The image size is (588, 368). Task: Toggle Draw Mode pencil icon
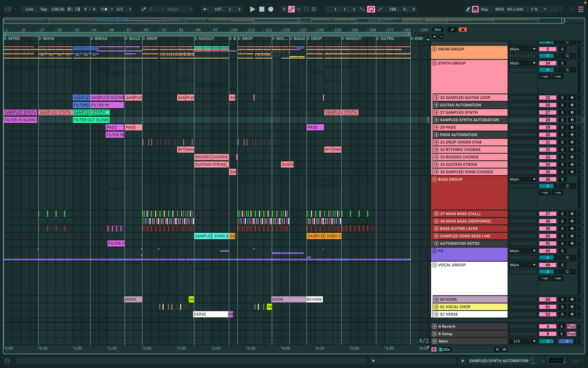coord(468,9)
